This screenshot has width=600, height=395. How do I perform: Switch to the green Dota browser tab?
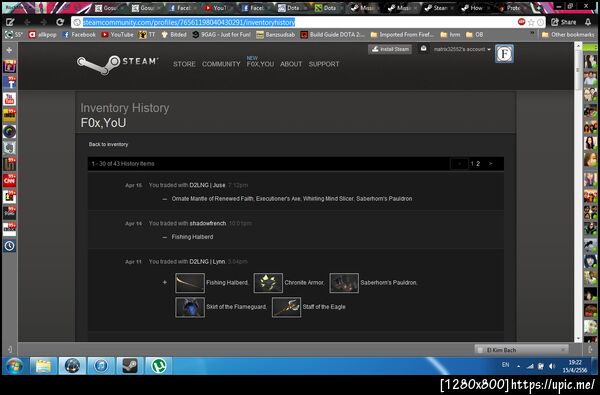pos(328,8)
